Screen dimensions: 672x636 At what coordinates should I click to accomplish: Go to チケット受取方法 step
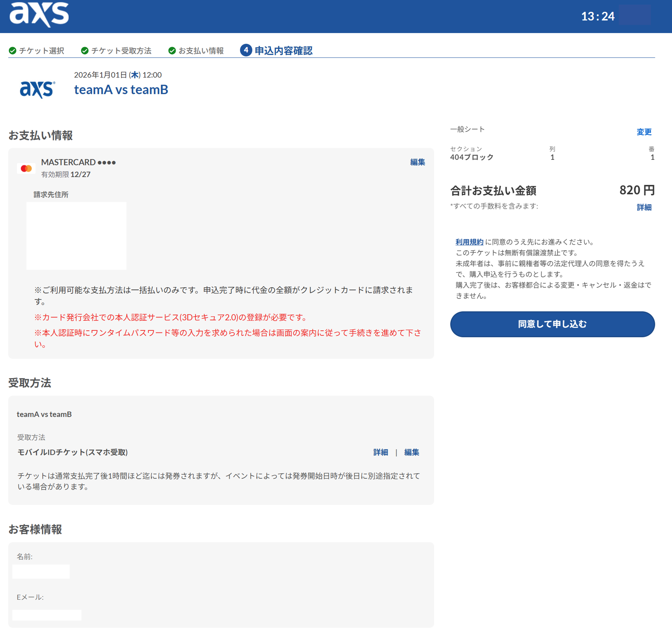tap(121, 51)
